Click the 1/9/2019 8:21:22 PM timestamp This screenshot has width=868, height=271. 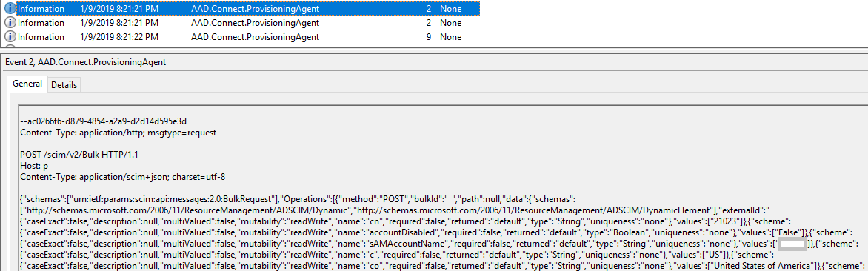tap(119, 37)
